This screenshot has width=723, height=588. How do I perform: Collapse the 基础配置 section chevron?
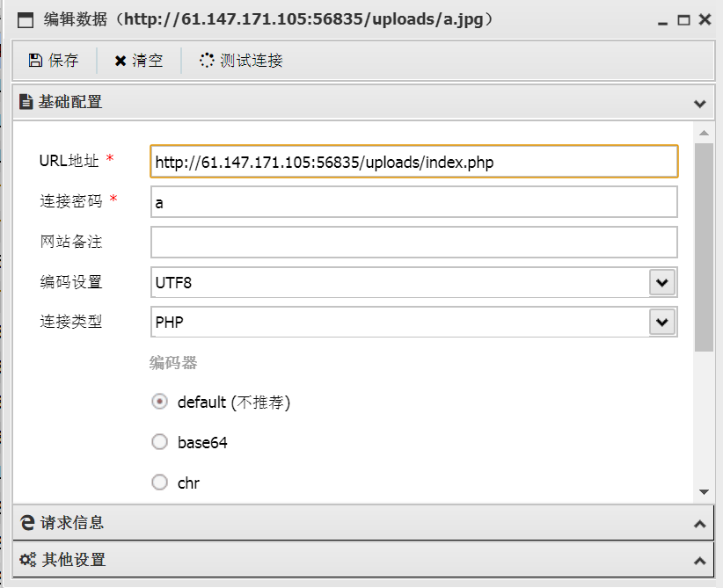[x=700, y=103]
